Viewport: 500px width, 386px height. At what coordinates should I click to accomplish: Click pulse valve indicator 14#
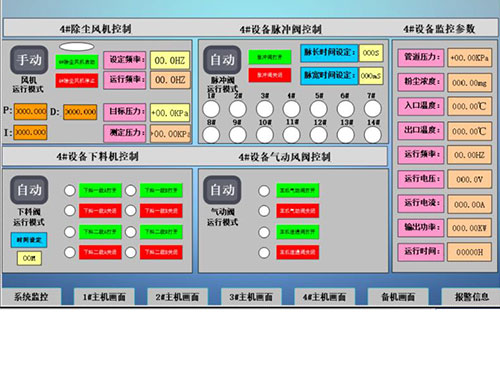(x=373, y=135)
